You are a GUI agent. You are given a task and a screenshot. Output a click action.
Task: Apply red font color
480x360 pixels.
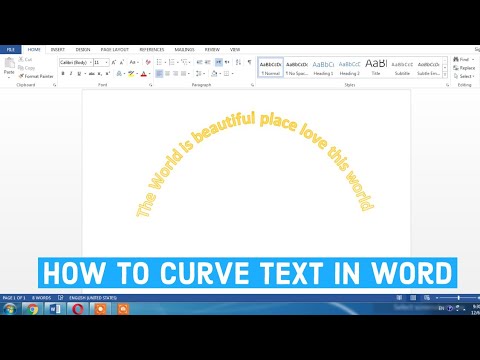tap(144, 74)
